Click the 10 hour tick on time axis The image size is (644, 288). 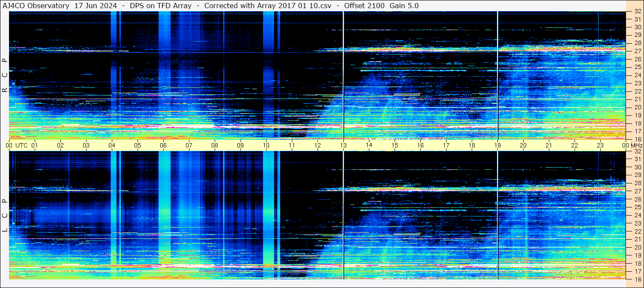pos(266,145)
